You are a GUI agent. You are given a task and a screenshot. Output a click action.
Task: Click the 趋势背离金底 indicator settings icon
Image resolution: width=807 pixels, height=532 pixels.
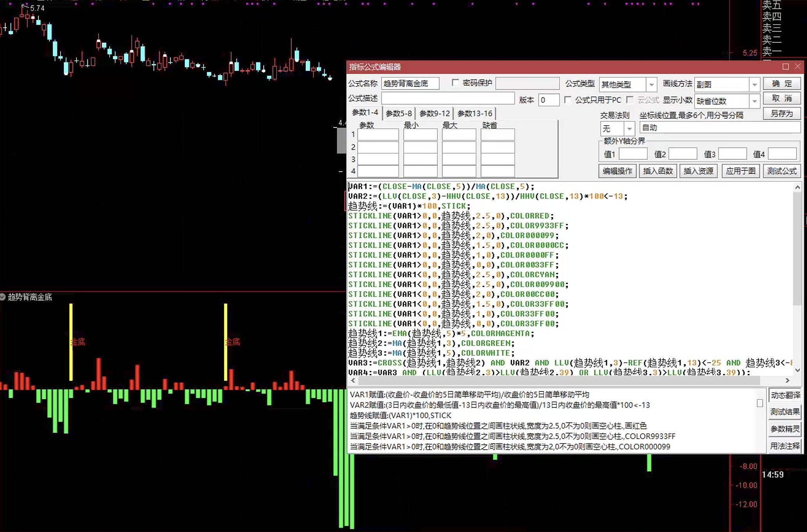[x=3, y=297]
